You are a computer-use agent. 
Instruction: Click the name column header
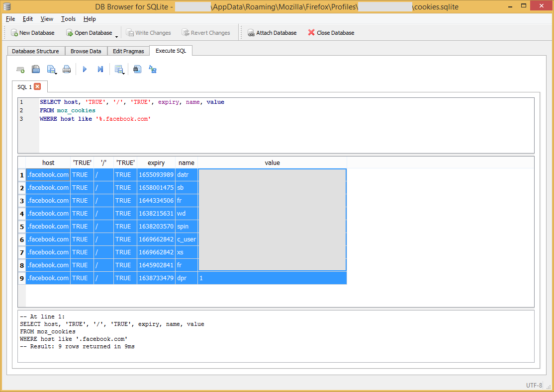(186, 162)
